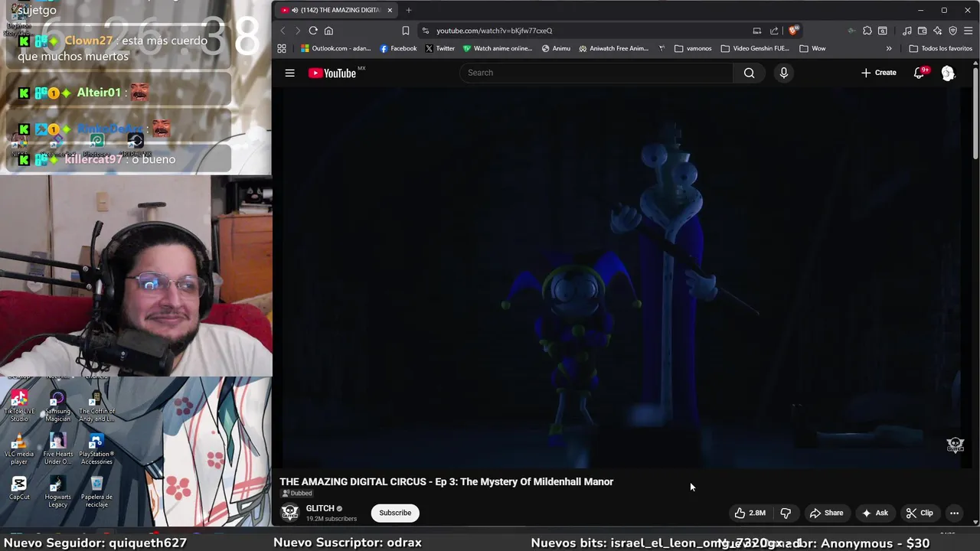Launch Hogwarts Legacy desktop shortcut
The width and height of the screenshot is (980, 551).
[57, 492]
